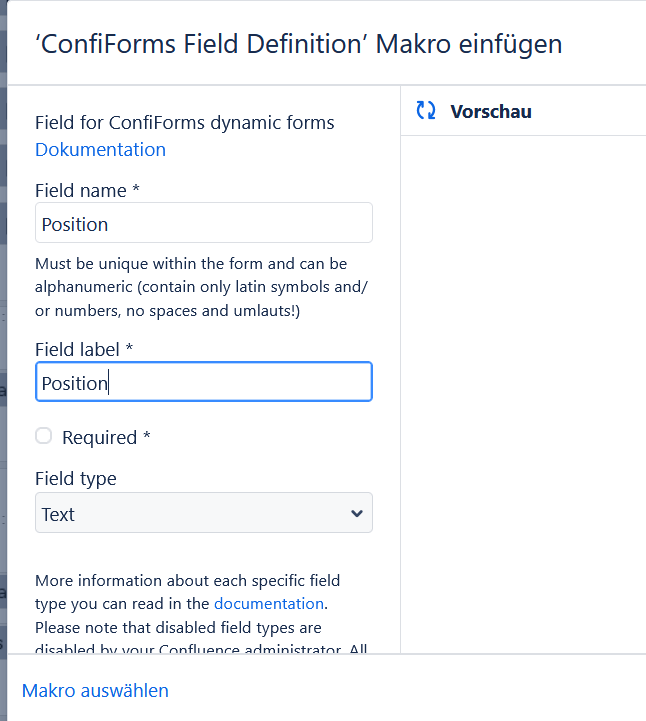Click the Field label caption
646x721 pixels.
coord(84,349)
